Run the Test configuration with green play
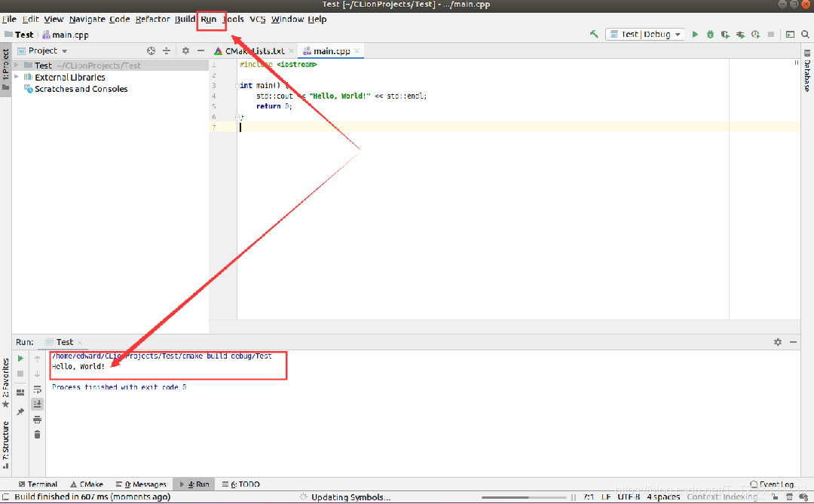 click(695, 34)
